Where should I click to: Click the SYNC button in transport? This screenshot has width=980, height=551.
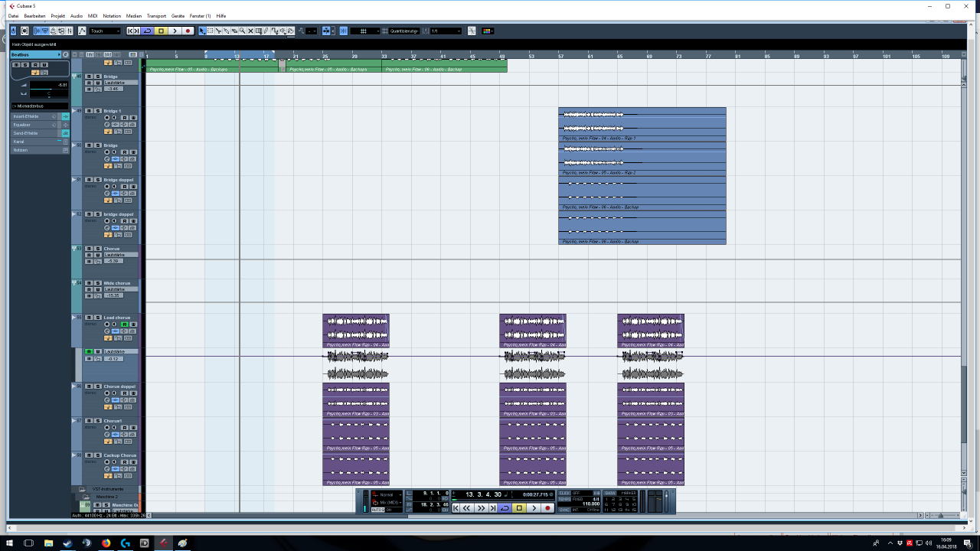click(x=564, y=510)
